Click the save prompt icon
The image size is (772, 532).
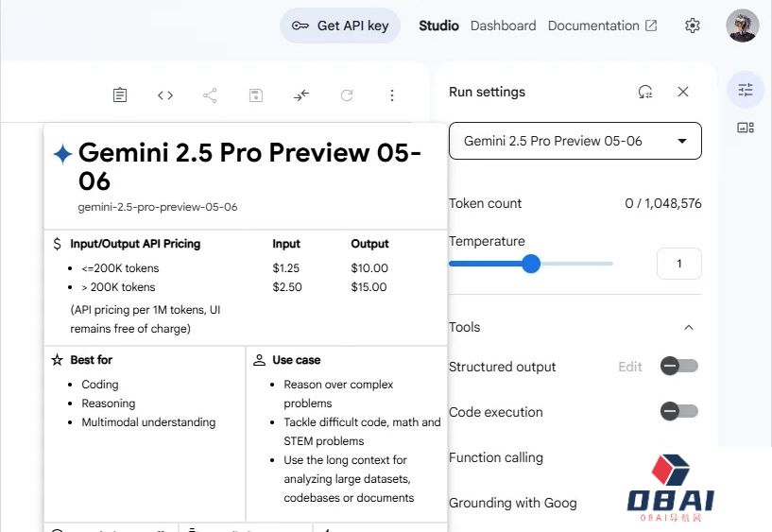pyautogui.click(x=255, y=95)
